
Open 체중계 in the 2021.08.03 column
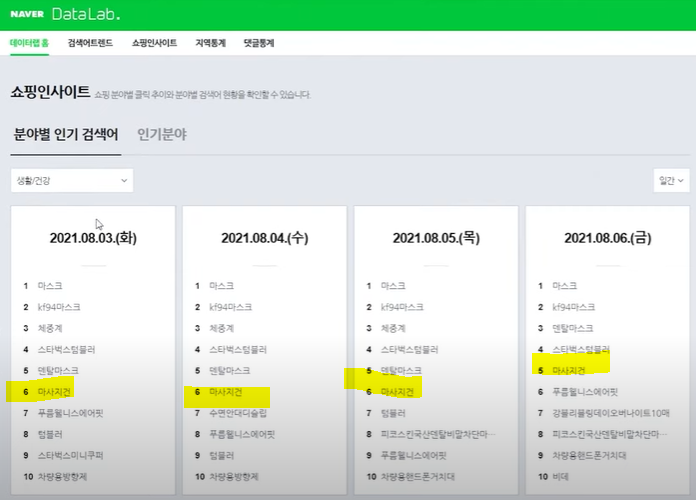coord(50,329)
